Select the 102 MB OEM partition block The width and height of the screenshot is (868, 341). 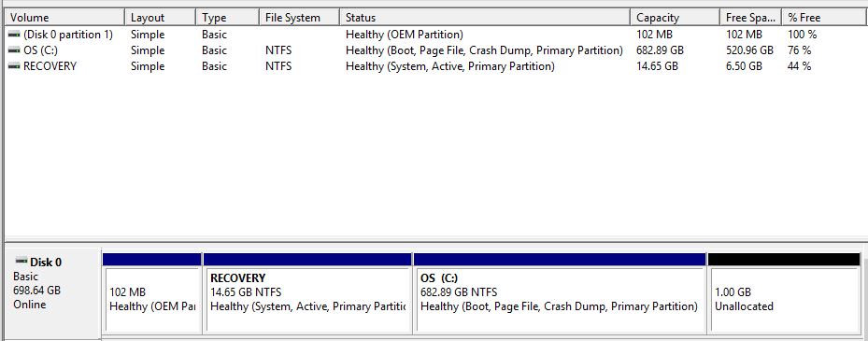[x=151, y=293]
